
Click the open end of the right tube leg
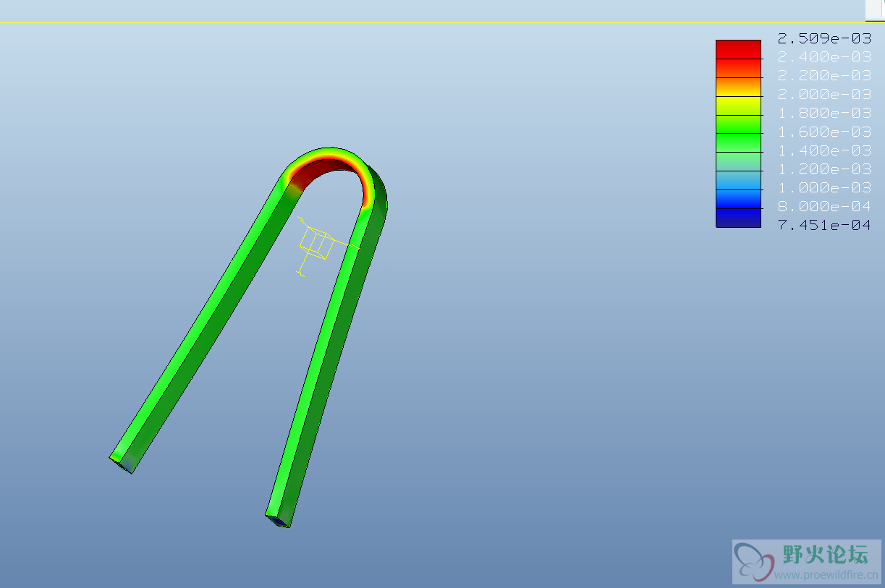[278, 521]
